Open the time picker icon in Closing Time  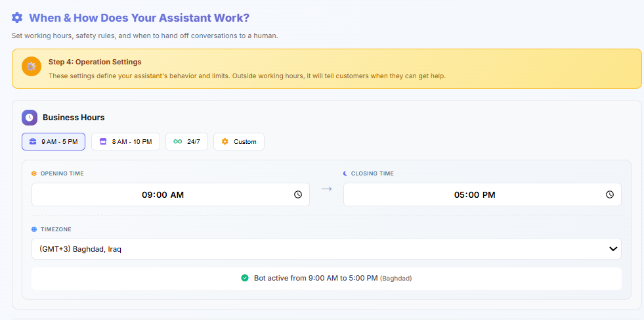tap(610, 194)
